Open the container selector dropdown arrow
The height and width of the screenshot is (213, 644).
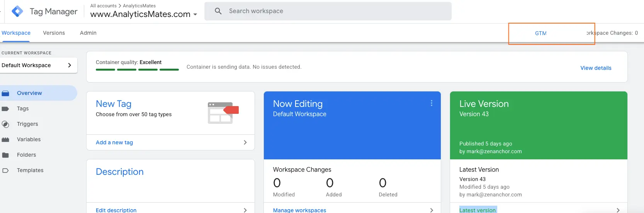(195, 15)
